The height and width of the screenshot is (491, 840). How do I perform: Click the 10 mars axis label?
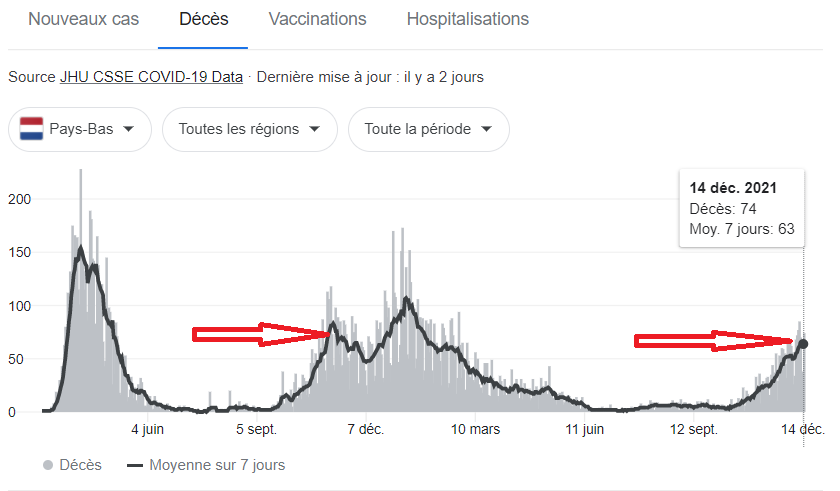[x=476, y=430]
